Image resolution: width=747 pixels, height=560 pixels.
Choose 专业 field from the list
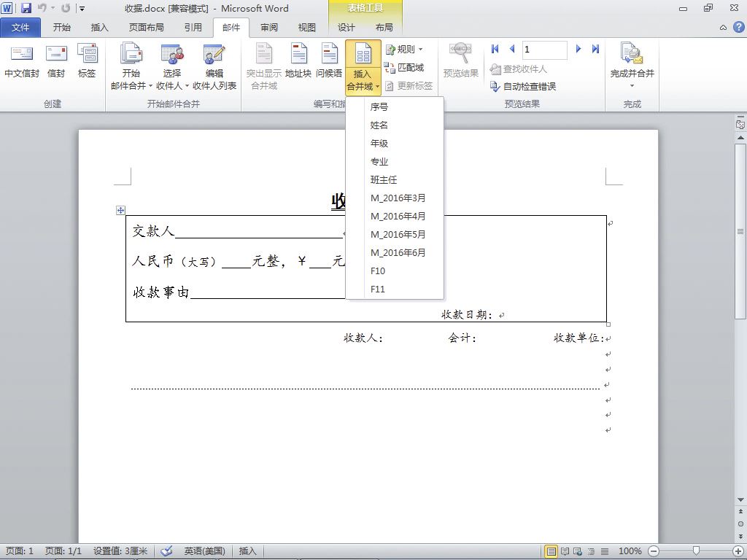pyautogui.click(x=395, y=161)
